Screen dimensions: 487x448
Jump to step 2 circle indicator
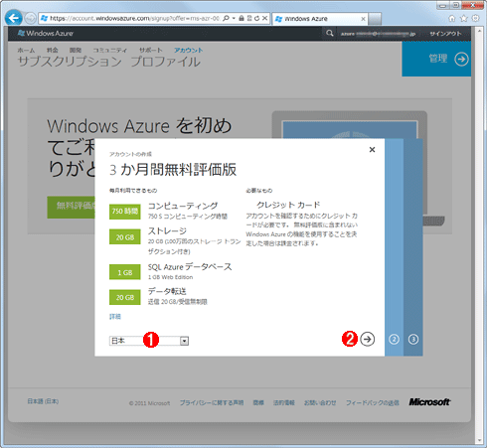click(x=394, y=339)
